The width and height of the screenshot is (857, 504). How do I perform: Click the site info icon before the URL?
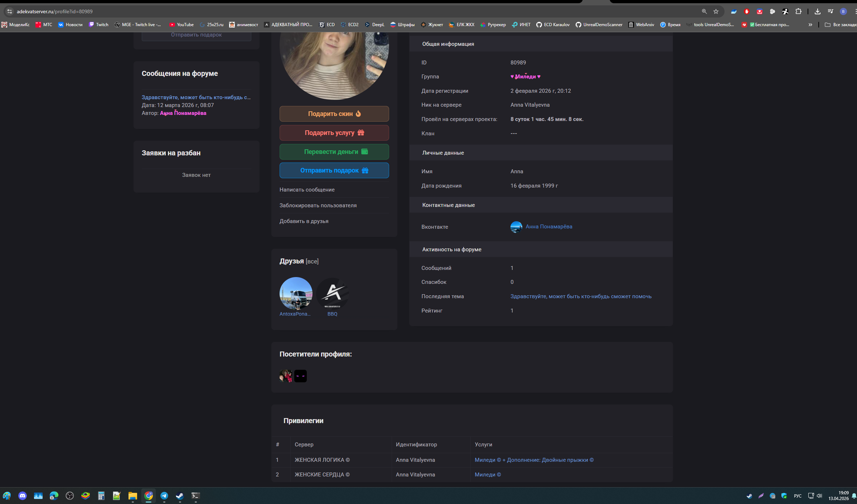point(10,11)
